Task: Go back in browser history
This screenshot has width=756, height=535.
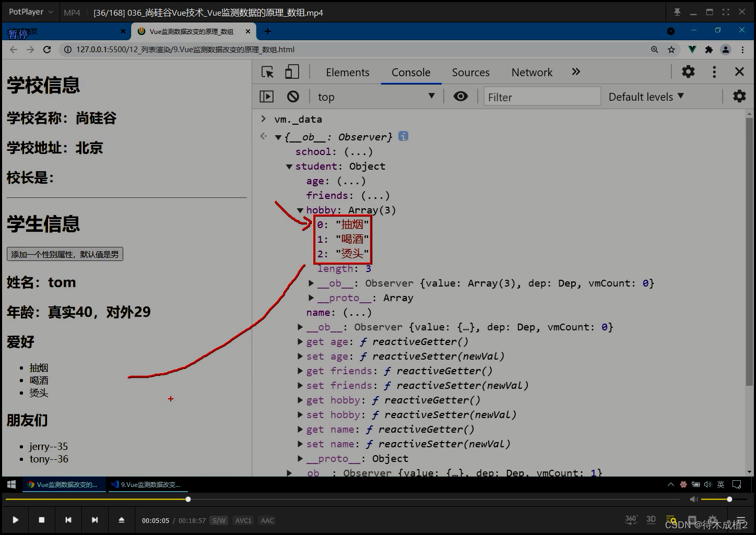Action: click(14, 50)
